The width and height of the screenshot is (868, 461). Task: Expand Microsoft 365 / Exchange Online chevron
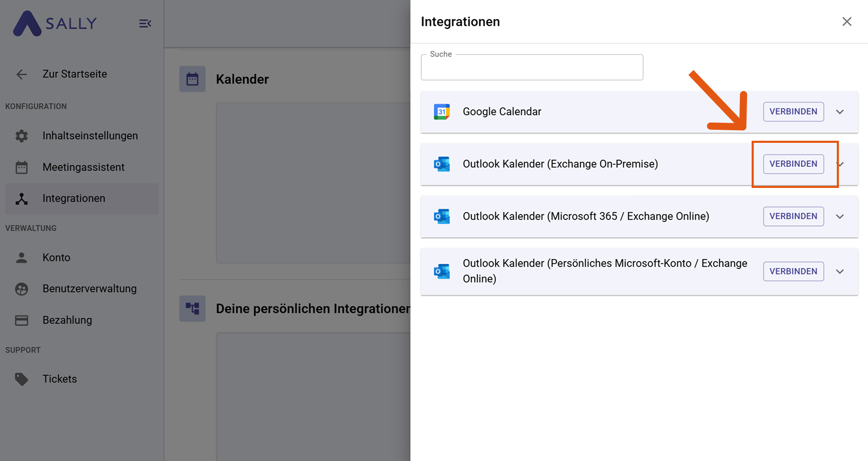coord(840,216)
